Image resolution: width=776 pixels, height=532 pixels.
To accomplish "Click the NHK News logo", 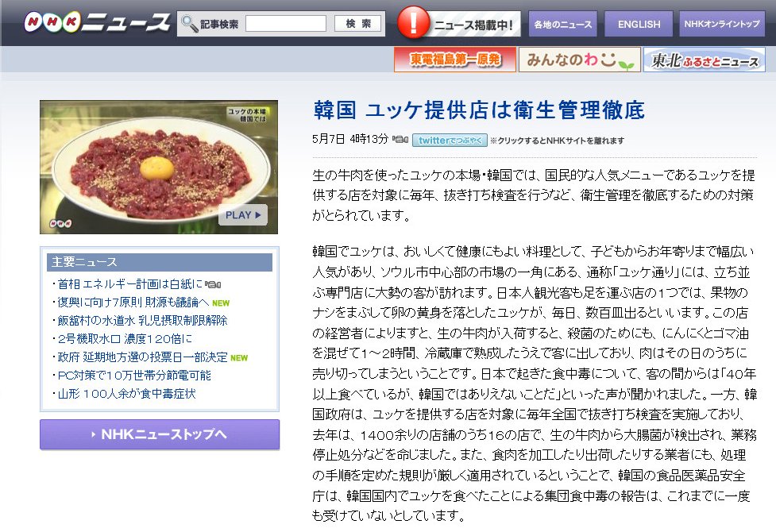I will pos(97,22).
